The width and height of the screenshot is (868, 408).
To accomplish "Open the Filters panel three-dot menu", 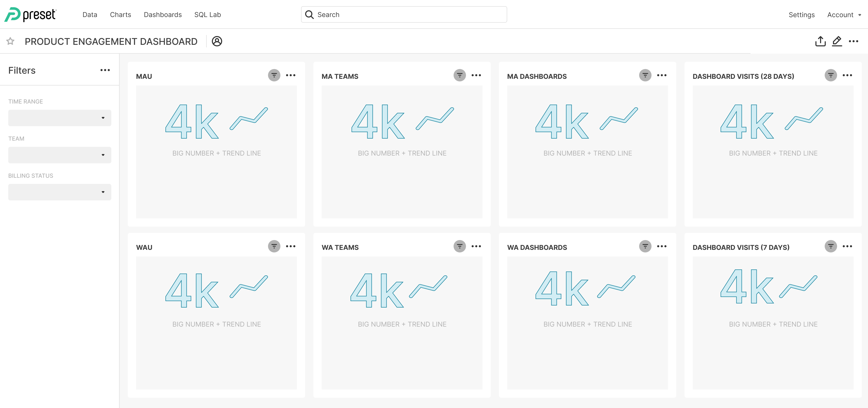I will coord(105,70).
